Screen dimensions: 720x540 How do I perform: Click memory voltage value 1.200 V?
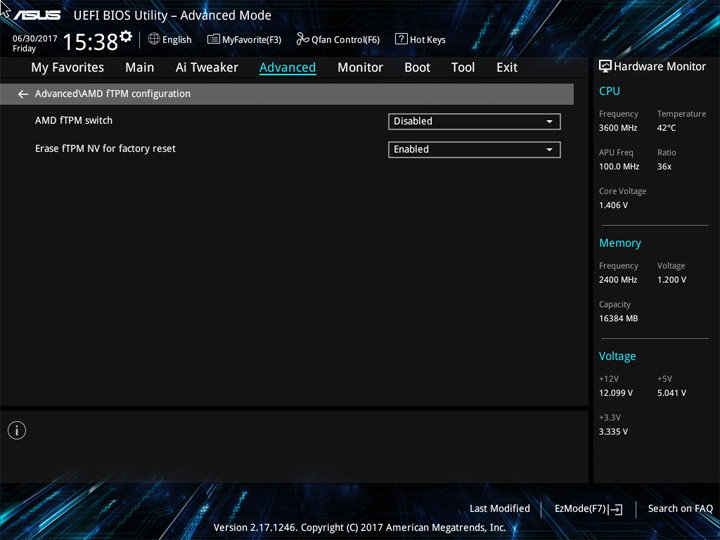click(672, 280)
